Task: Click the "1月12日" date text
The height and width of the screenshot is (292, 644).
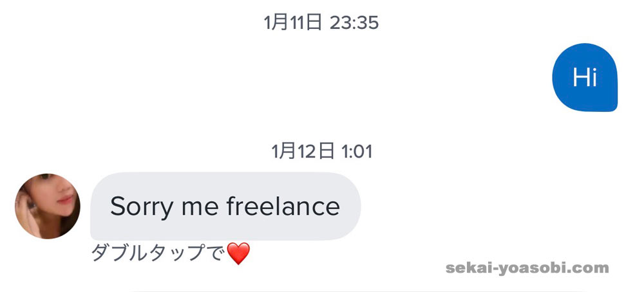Action: (x=303, y=152)
